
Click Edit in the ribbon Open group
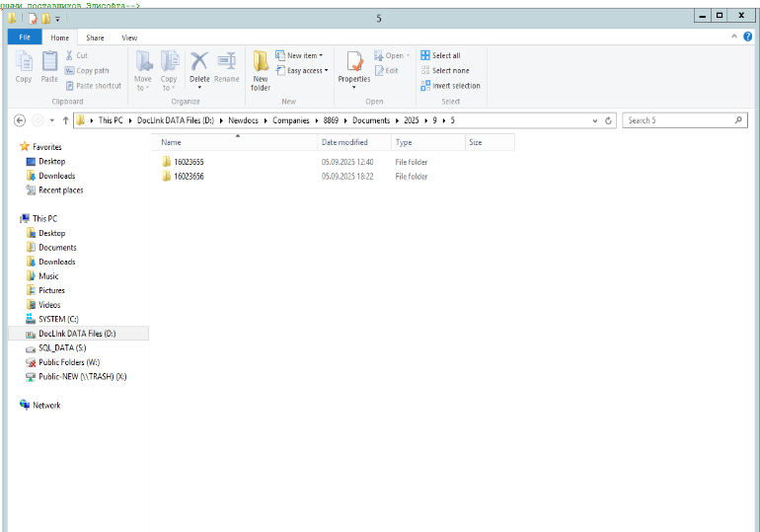[x=386, y=71]
